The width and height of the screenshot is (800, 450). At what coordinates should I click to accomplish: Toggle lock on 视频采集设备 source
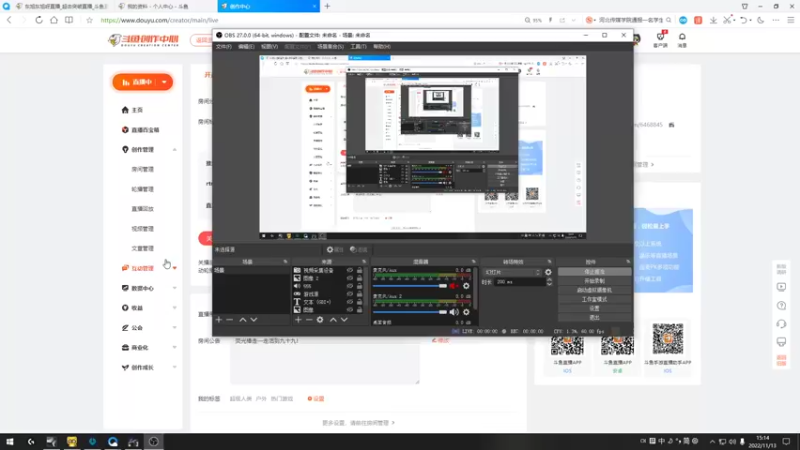click(x=360, y=270)
